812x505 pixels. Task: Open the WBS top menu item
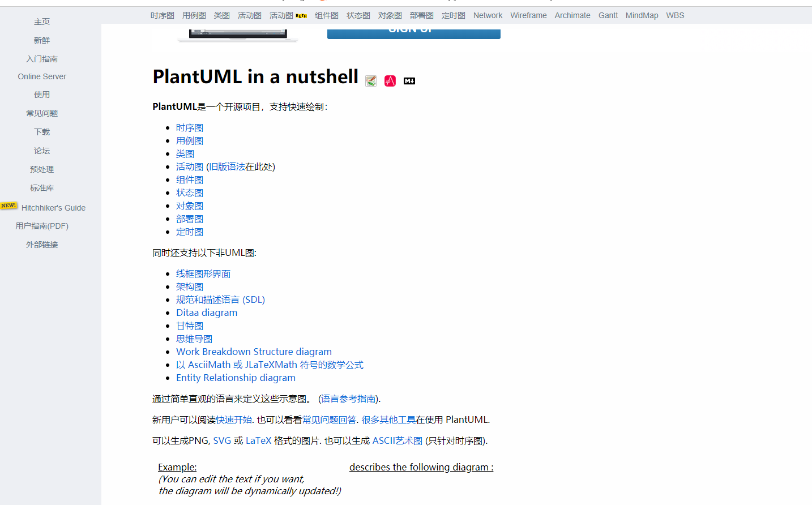pyautogui.click(x=675, y=15)
